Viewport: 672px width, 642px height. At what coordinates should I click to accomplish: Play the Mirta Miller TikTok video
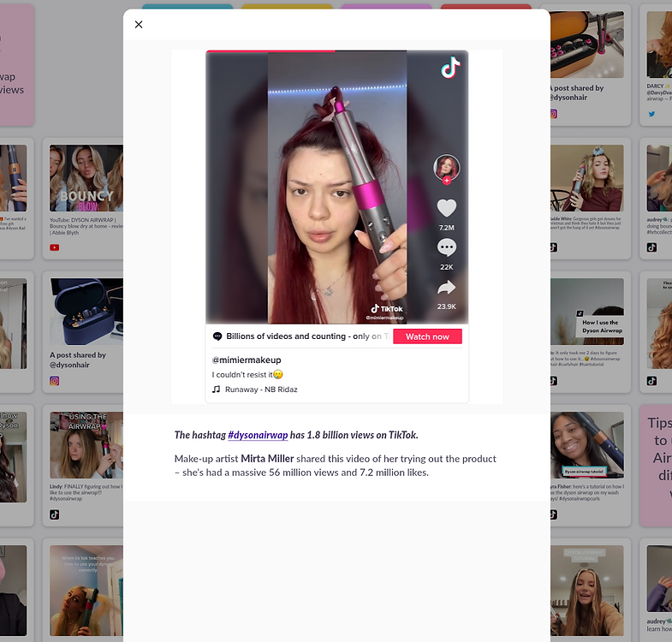tap(337, 187)
